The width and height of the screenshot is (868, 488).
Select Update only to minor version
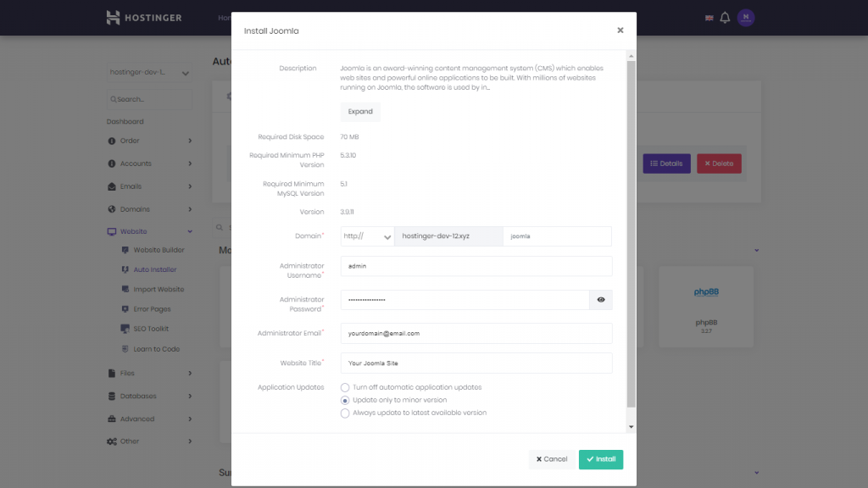[345, 400]
